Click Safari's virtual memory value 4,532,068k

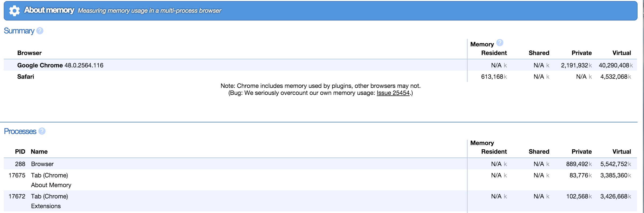[616, 77]
